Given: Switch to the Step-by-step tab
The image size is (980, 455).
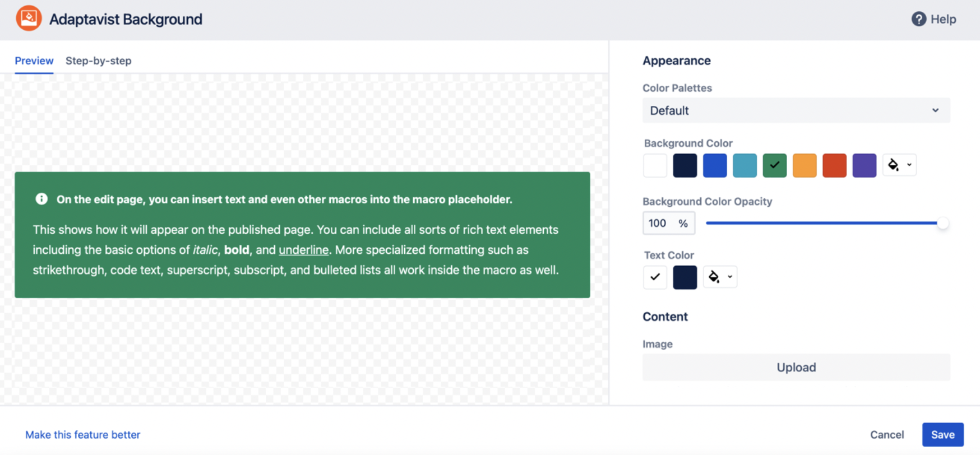Looking at the screenshot, I should [x=98, y=61].
